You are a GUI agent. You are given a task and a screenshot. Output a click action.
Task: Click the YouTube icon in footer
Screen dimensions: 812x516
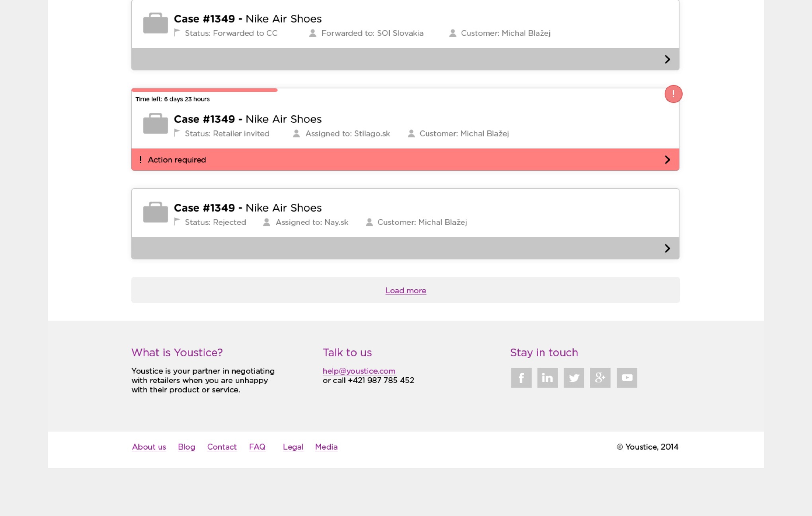627,378
